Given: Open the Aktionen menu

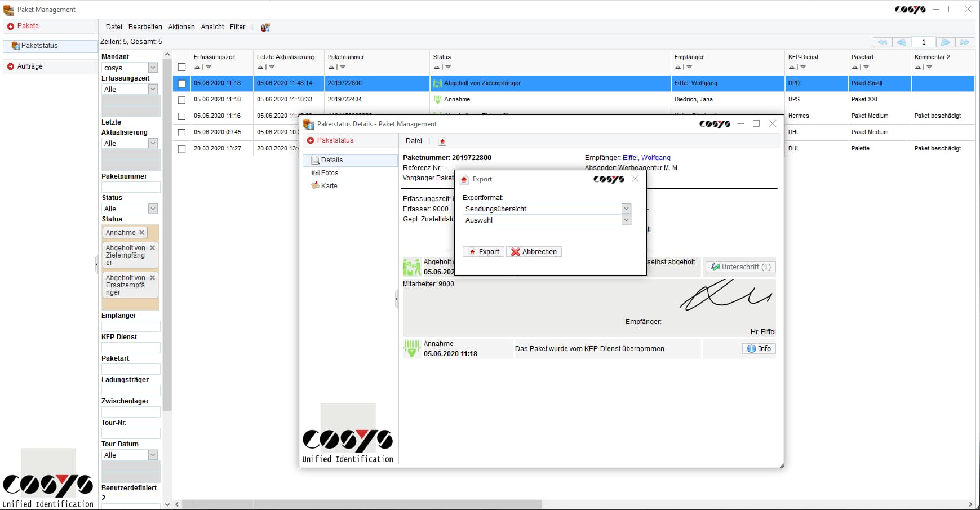Looking at the screenshot, I should 181,26.
